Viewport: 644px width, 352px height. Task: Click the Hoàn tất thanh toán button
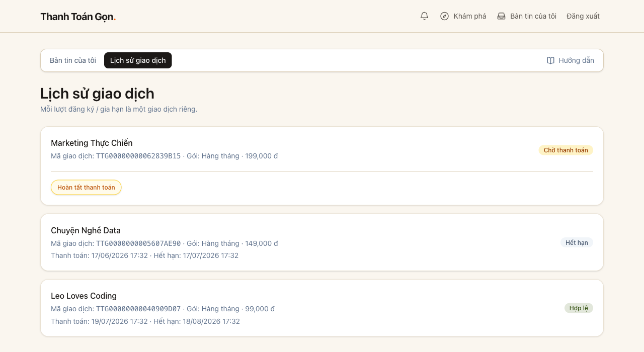point(86,188)
